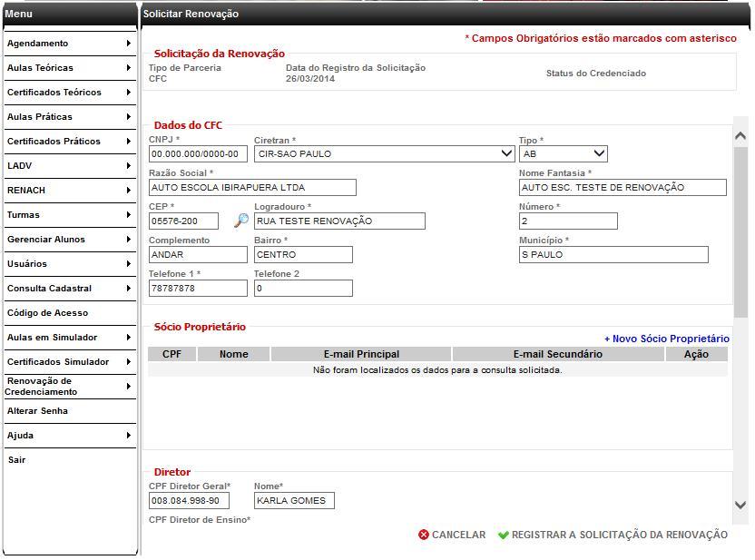The height and width of the screenshot is (560, 755).
Task: Open Consulta Cadastral menu item
Action: (70, 289)
